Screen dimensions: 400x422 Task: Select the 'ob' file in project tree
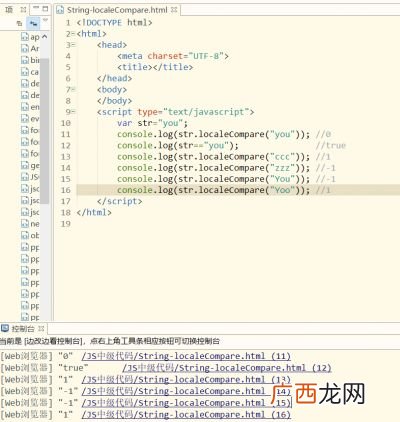30,235
